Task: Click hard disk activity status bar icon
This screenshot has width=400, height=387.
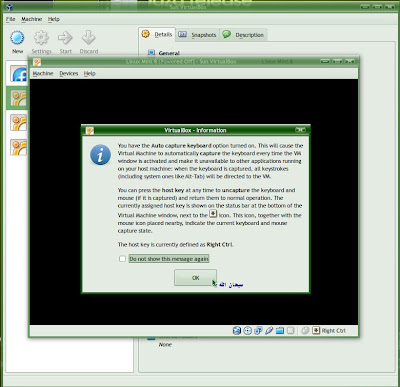Action: (x=237, y=331)
